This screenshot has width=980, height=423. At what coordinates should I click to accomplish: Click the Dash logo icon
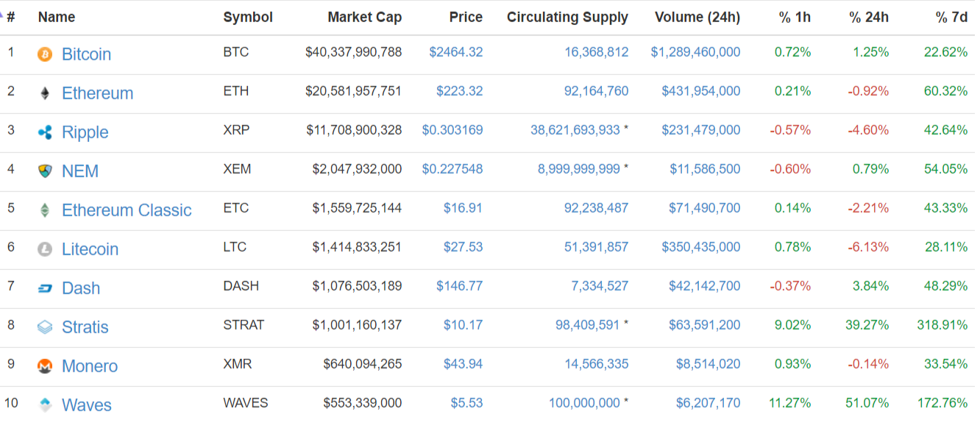[x=45, y=288]
